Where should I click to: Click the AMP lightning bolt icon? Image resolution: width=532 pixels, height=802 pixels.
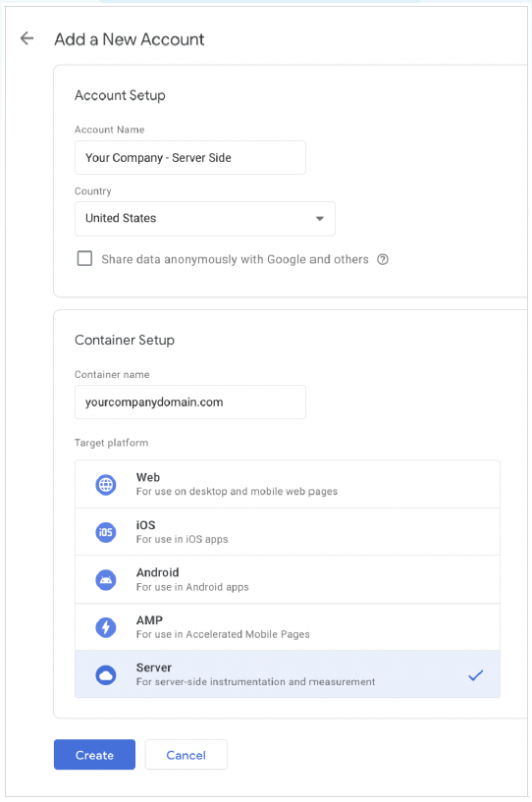106,627
